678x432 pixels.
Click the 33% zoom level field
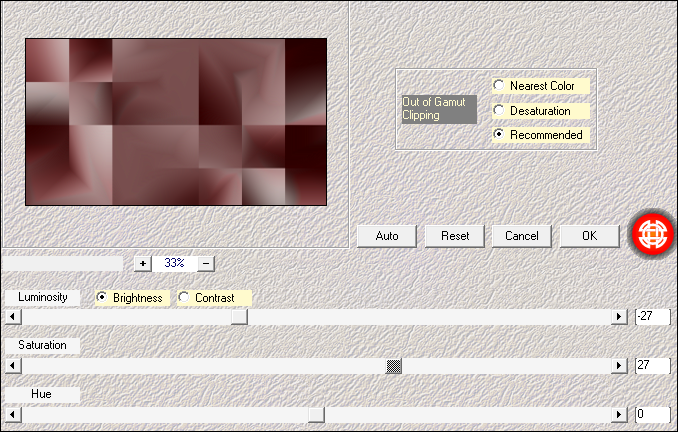(175, 263)
